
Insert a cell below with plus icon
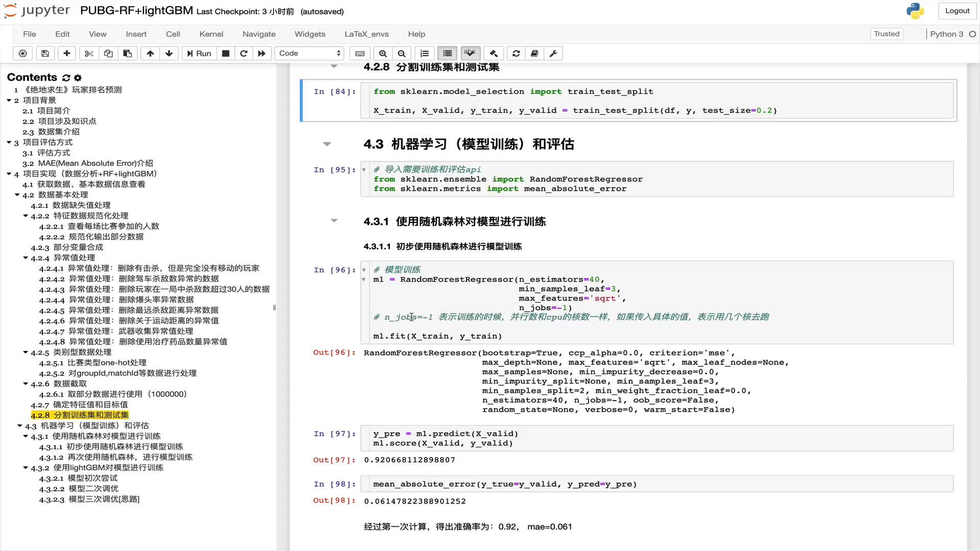[67, 53]
